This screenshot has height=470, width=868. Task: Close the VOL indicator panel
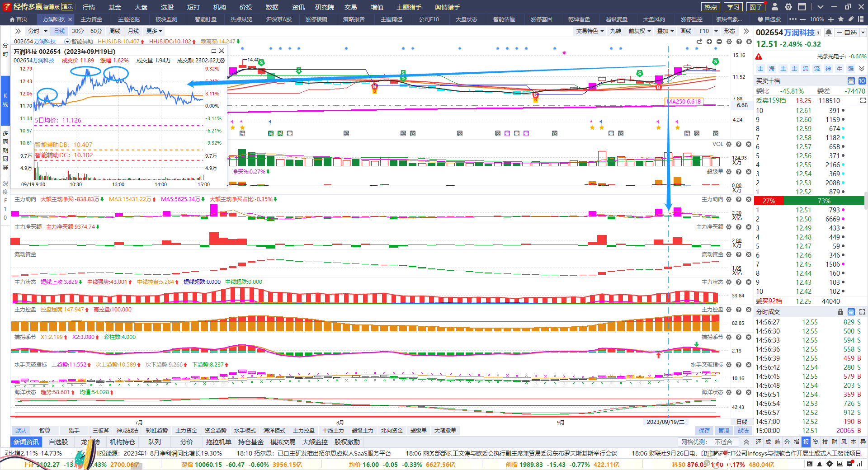pyautogui.click(x=749, y=144)
